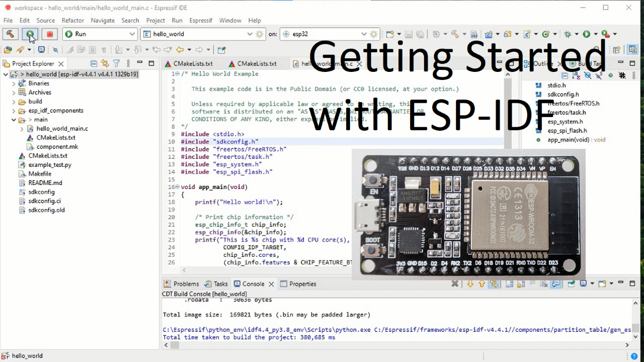Maximize the Console panel
644x362 pixels.
(x=632, y=284)
